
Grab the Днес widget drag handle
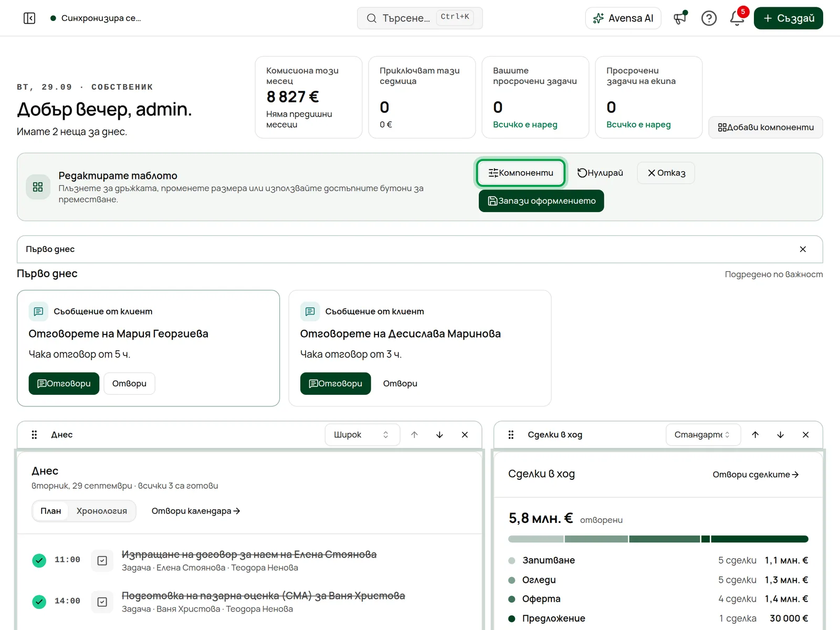(34, 435)
